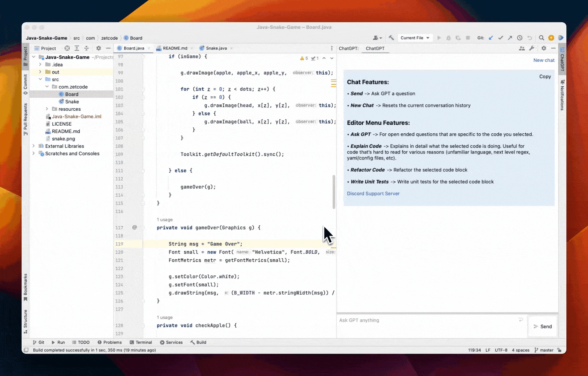Click the Git commit checkmark icon
The image size is (588, 376).
coord(501,38)
